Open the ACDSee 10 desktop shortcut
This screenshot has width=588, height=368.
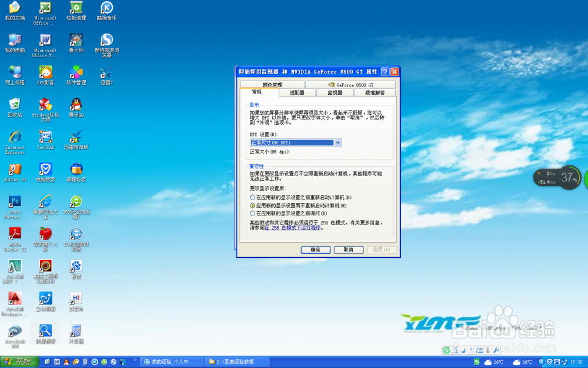point(15,173)
